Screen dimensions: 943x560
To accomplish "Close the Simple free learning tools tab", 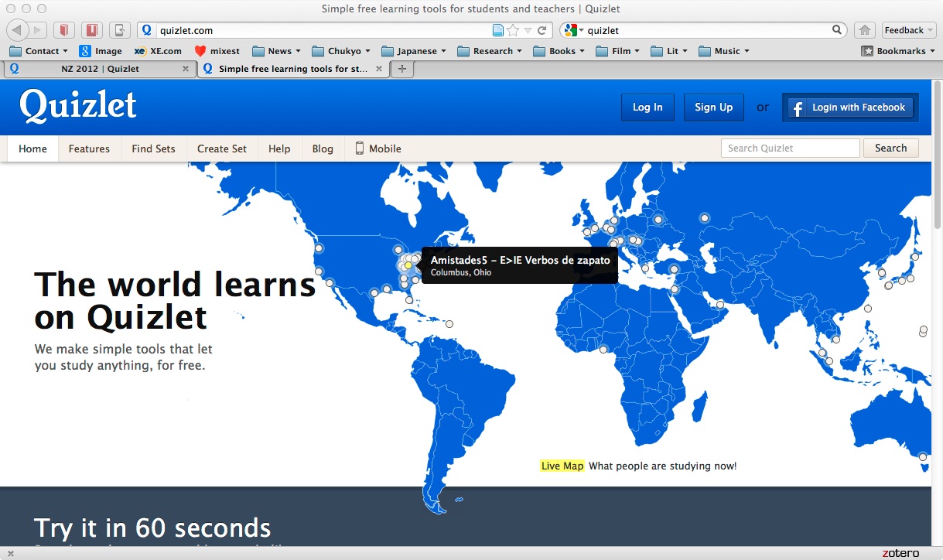I will pyautogui.click(x=380, y=69).
